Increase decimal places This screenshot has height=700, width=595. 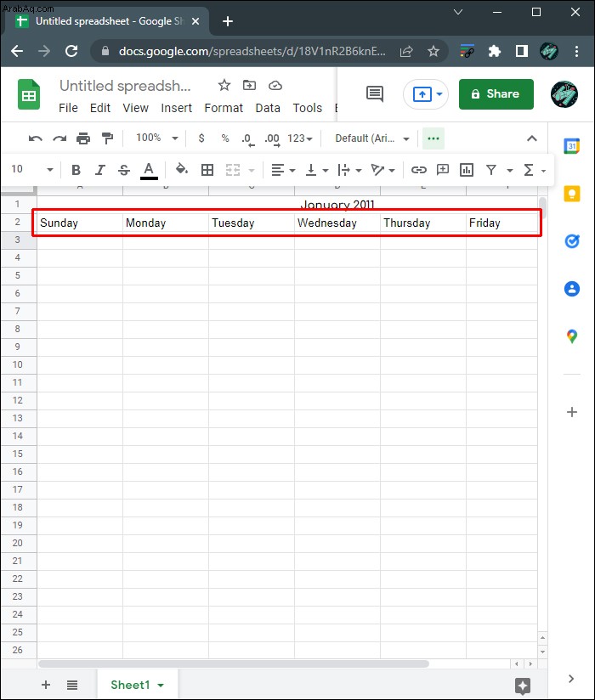[273, 139]
